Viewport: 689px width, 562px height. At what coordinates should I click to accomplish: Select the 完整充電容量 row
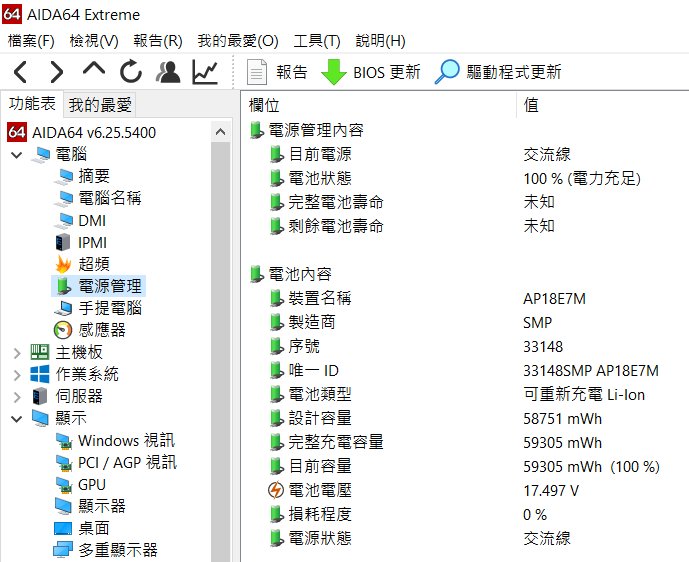[x=464, y=442]
